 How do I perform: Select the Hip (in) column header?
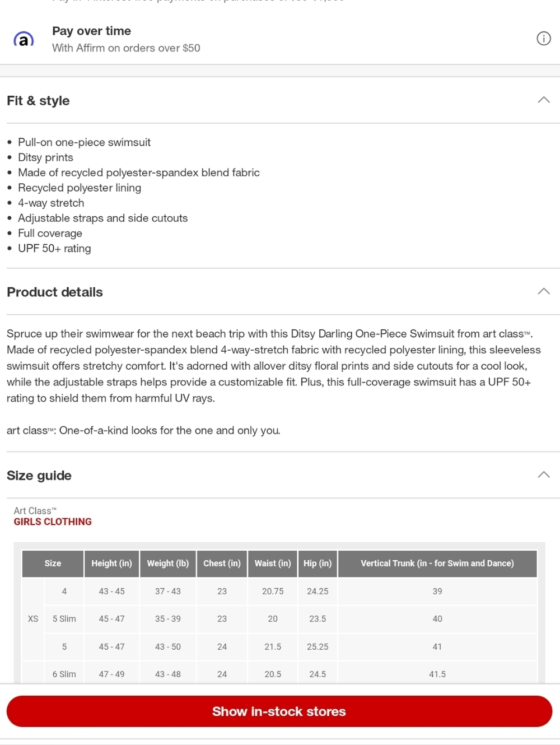pos(318,564)
